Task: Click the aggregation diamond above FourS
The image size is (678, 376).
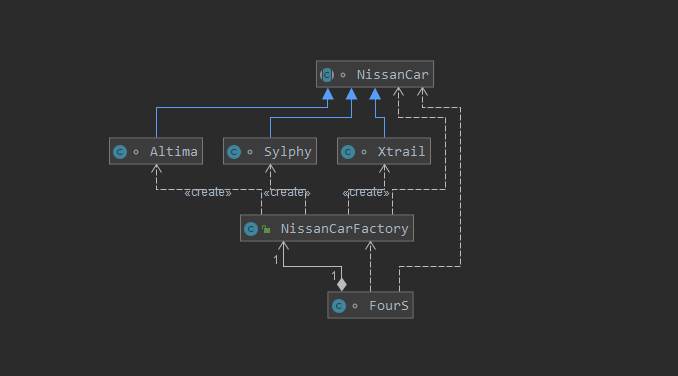Action: pyautogui.click(x=342, y=284)
